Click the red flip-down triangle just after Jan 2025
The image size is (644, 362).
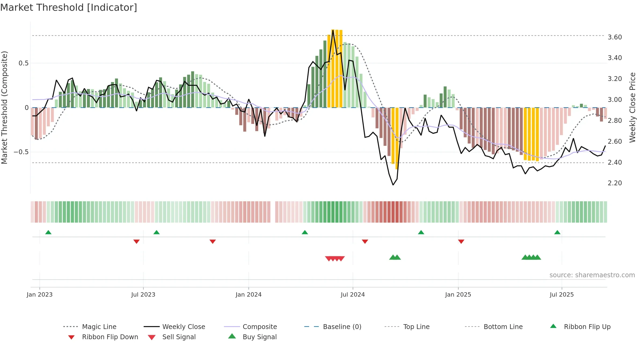point(461,242)
